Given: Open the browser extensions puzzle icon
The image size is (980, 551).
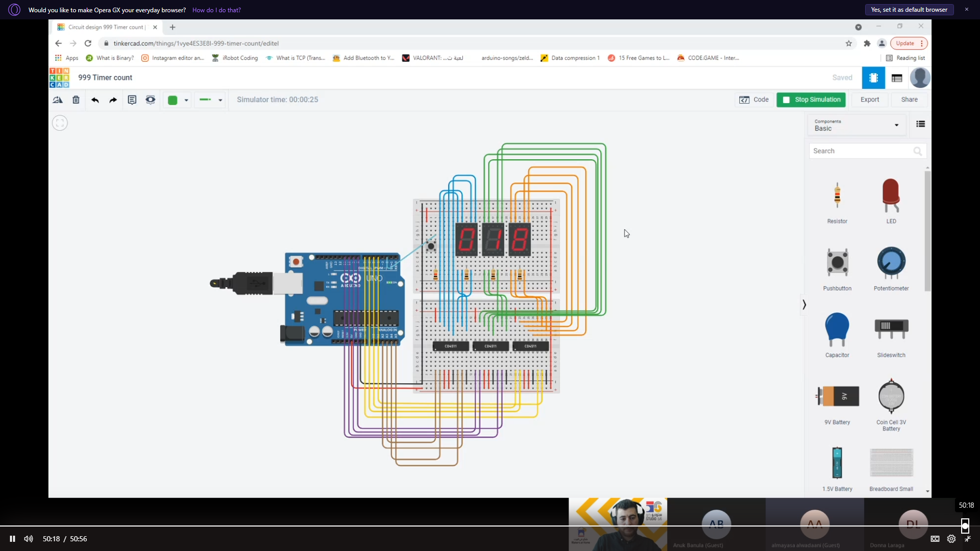Looking at the screenshot, I should (867, 43).
